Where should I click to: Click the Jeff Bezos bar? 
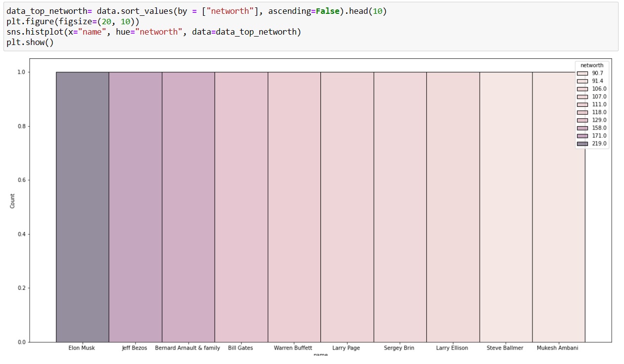(135, 207)
